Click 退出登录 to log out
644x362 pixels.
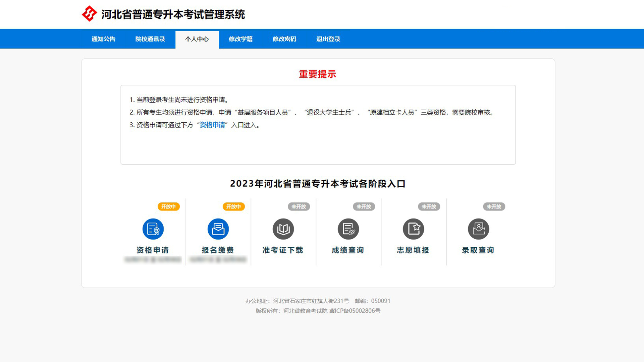pyautogui.click(x=328, y=39)
